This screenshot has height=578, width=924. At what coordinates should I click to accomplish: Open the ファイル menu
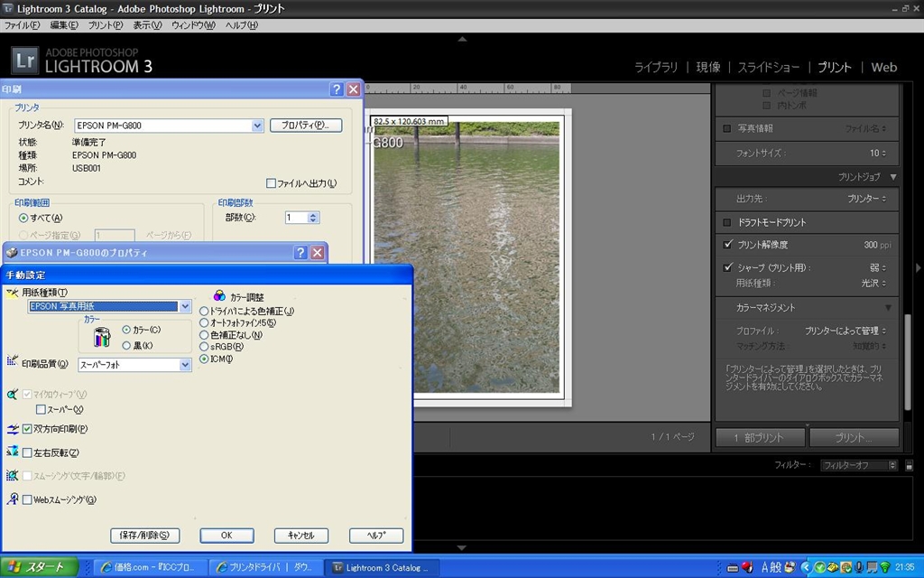pos(23,25)
